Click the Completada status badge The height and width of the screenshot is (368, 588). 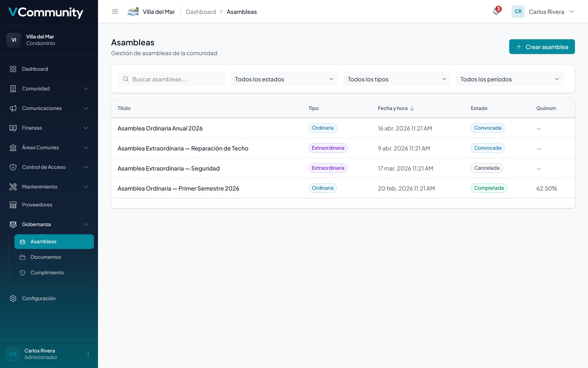tap(489, 188)
